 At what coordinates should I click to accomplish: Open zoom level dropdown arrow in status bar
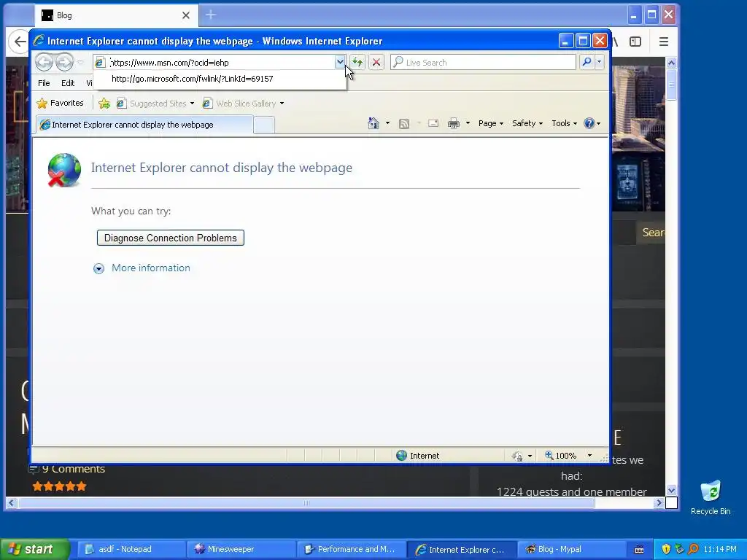[589, 456]
